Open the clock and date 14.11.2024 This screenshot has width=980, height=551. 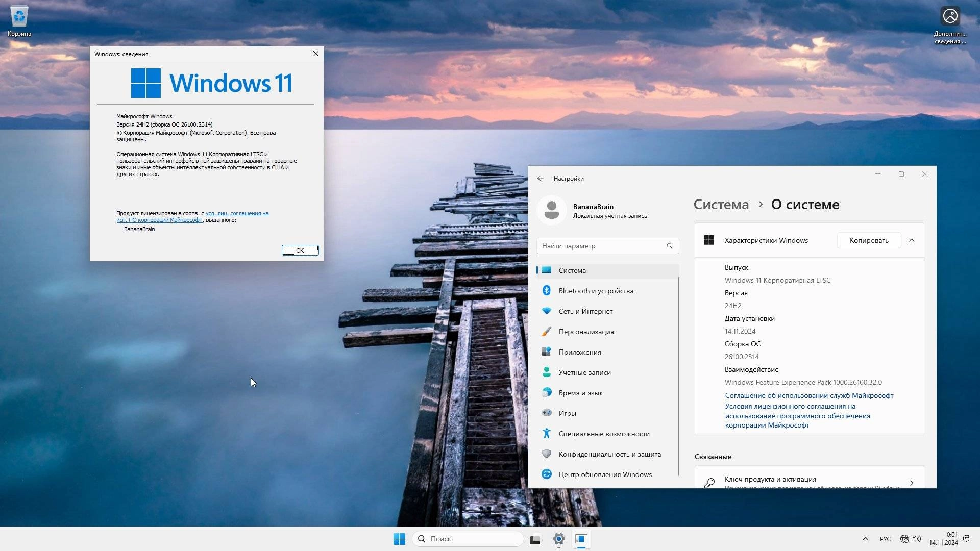tap(943, 539)
